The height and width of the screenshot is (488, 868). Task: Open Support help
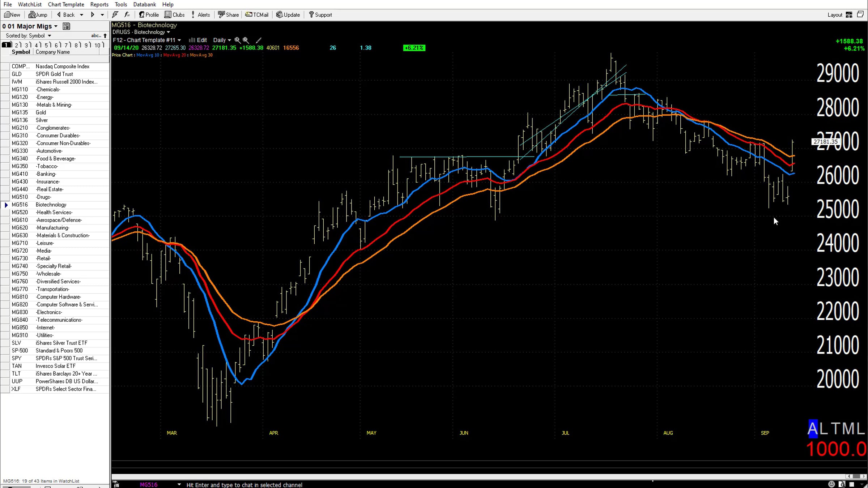pos(320,15)
